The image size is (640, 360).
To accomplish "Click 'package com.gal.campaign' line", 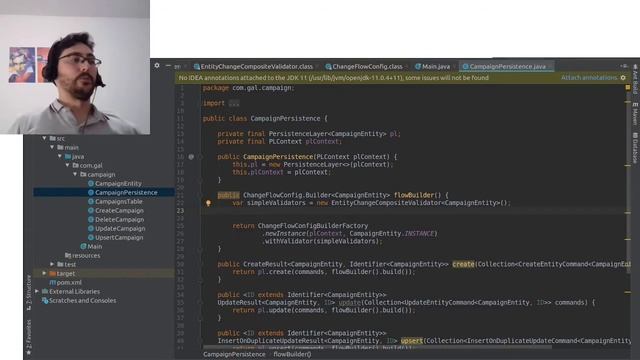I will click(248, 88).
